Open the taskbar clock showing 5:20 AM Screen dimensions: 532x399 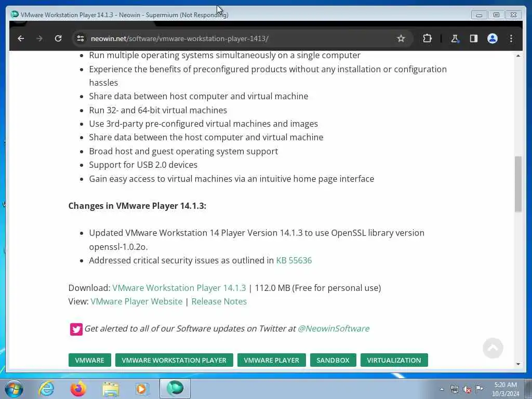(x=506, y=389)
